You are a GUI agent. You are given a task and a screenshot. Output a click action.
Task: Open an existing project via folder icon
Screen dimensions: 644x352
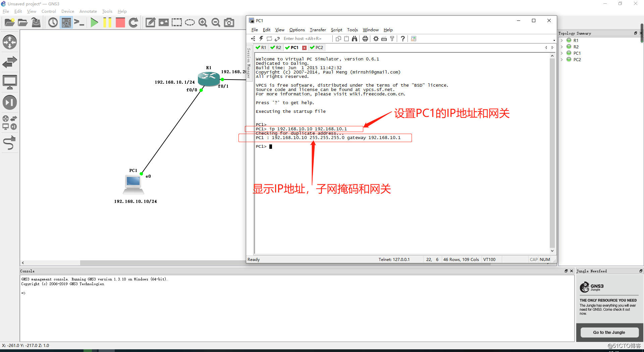22,23
